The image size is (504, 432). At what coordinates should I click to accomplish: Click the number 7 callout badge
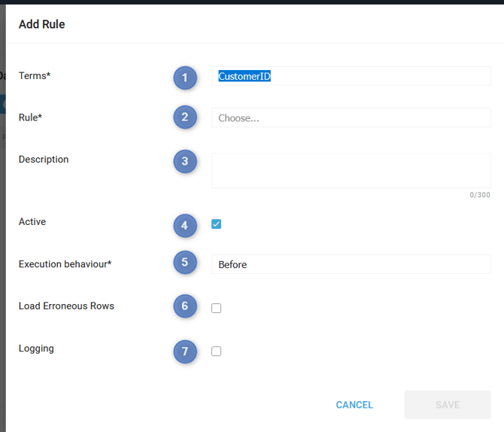point(185,351)
